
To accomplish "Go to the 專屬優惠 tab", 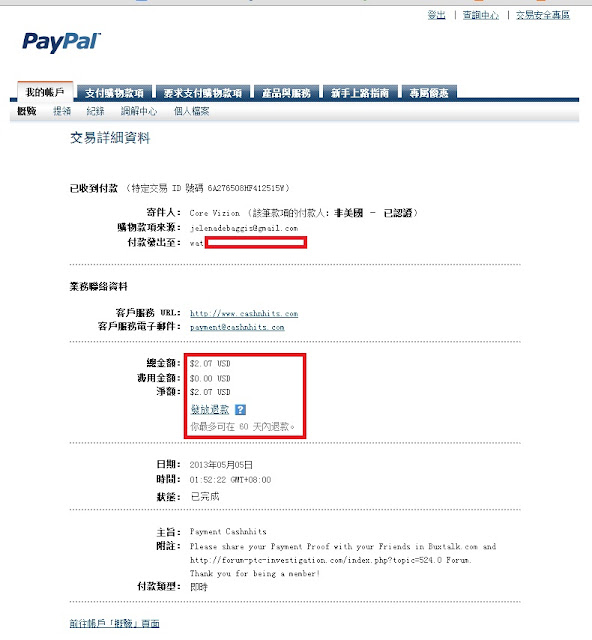I will coord(429,93).
